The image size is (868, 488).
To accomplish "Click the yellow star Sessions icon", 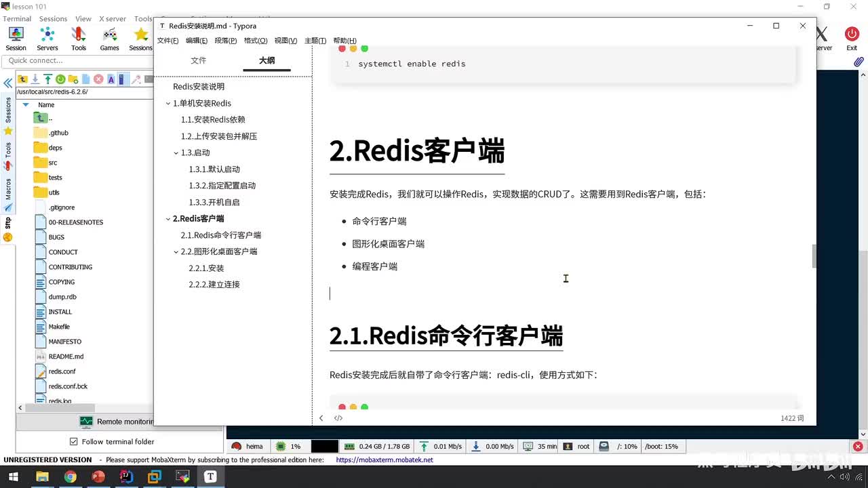I will tap(140, 39).
